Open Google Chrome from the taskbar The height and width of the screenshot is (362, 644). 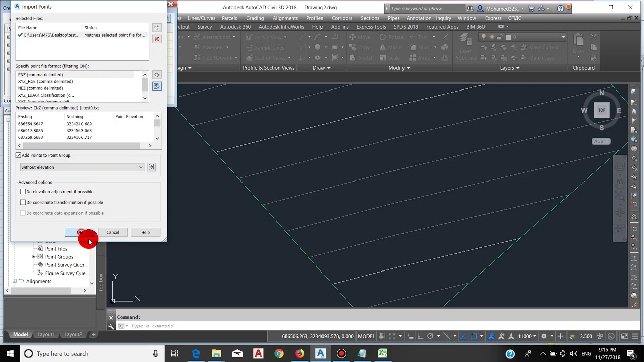point(279,354)
